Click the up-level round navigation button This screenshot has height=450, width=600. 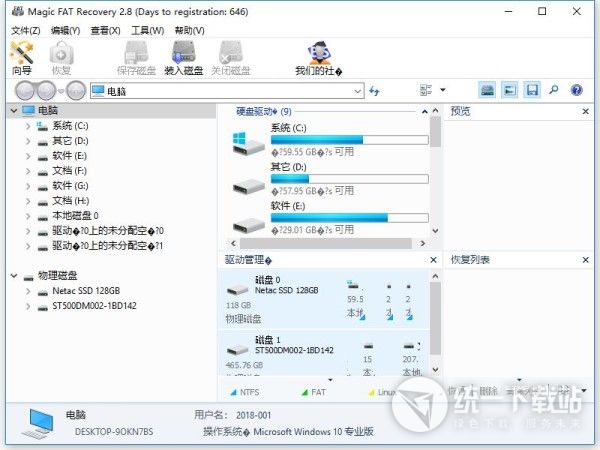tap(76, 91)
